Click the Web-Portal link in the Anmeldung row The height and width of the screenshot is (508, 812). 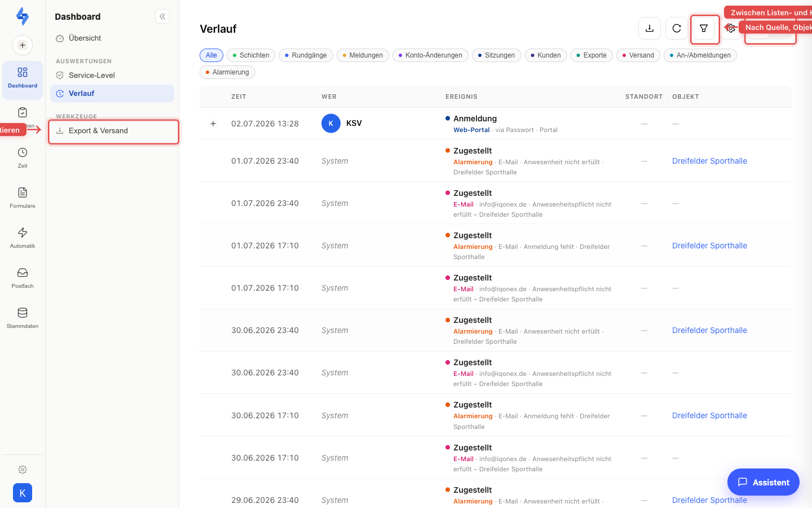pyautogui.click(x=471, y=130)
